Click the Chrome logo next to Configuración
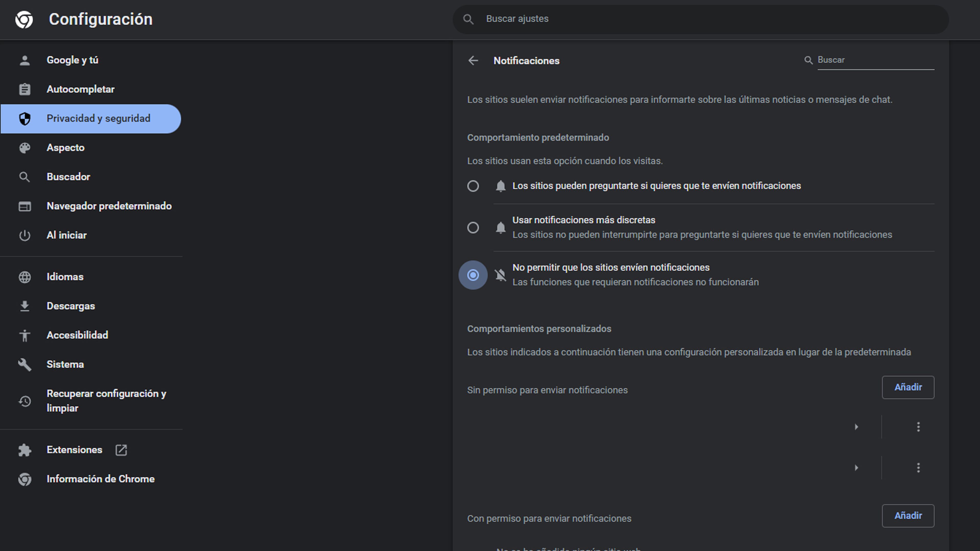This screenshot has width=980, height=551. (24, 19)
